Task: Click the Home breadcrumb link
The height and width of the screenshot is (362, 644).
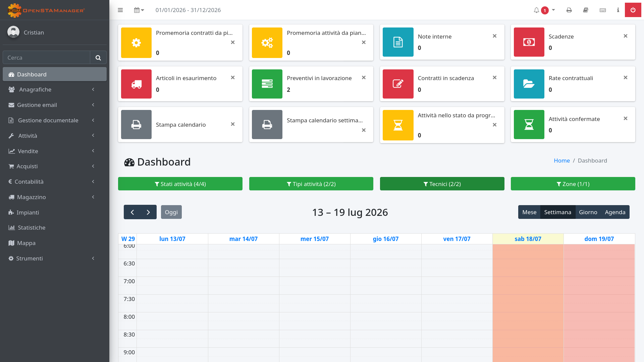Action: coord(562,161)
